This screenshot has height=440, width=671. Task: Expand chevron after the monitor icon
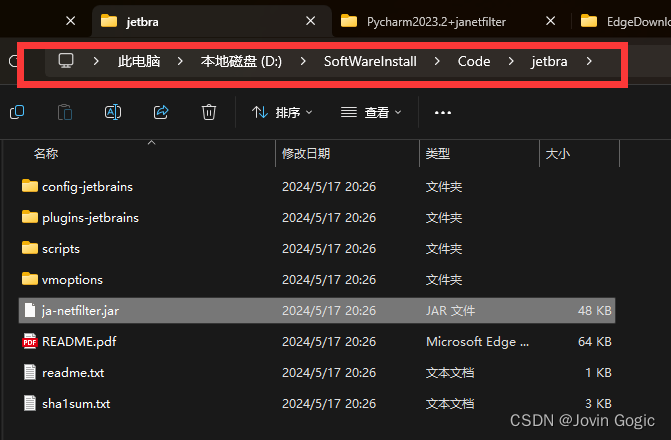coord(96,61)
